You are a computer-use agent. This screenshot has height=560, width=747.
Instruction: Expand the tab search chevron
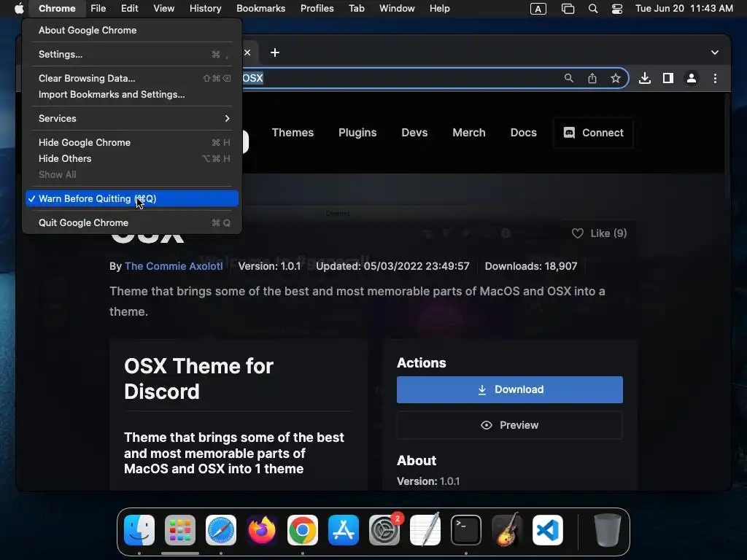click(715, 52)
